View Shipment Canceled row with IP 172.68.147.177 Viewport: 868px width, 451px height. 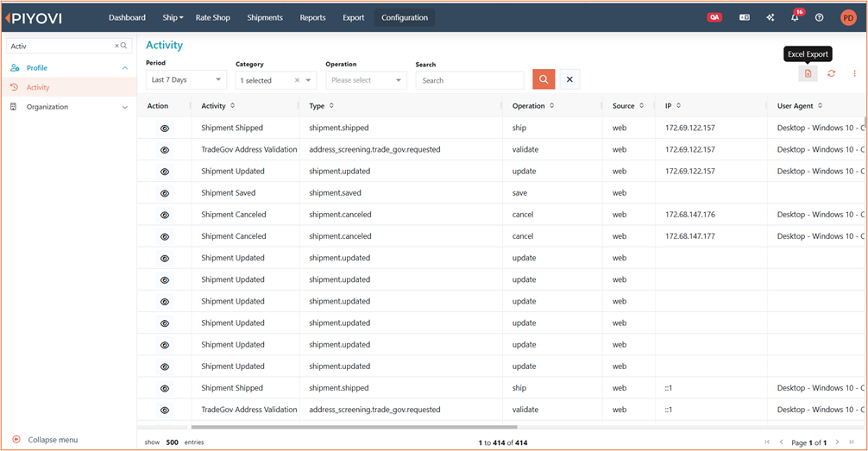pos(165,237)
